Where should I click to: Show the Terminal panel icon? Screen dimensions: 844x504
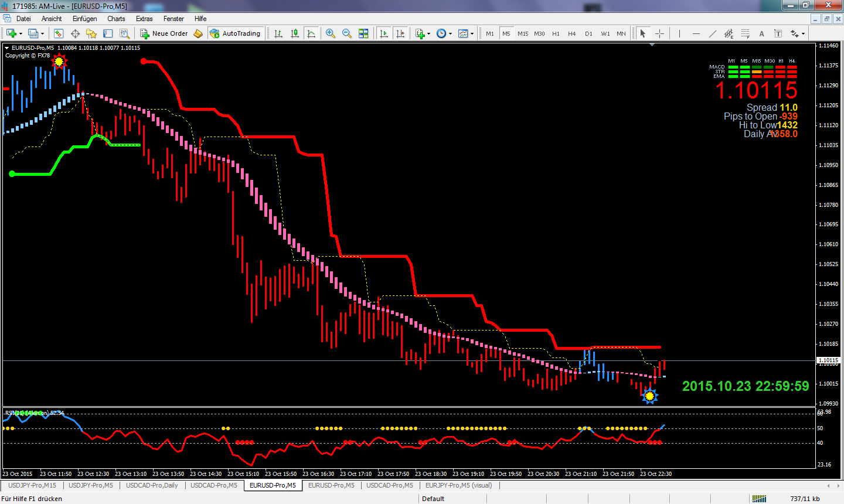[108, 33]
